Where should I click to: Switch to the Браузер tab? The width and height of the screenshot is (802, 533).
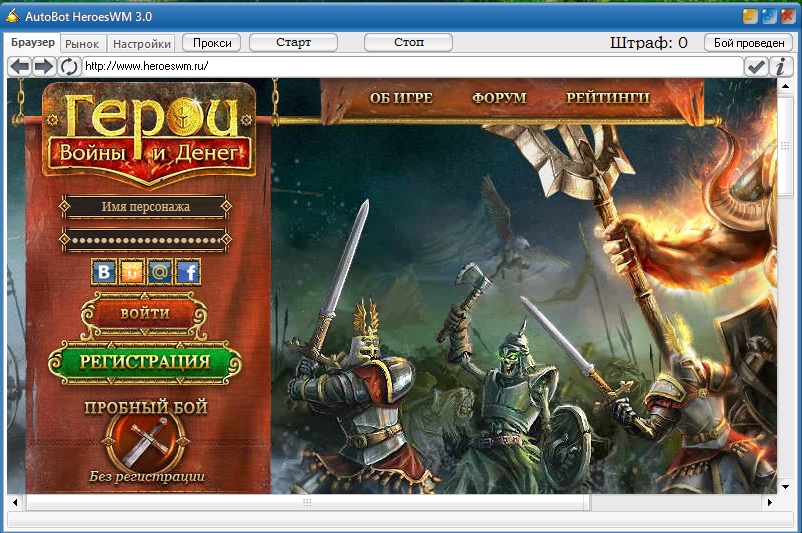(33, 42)
